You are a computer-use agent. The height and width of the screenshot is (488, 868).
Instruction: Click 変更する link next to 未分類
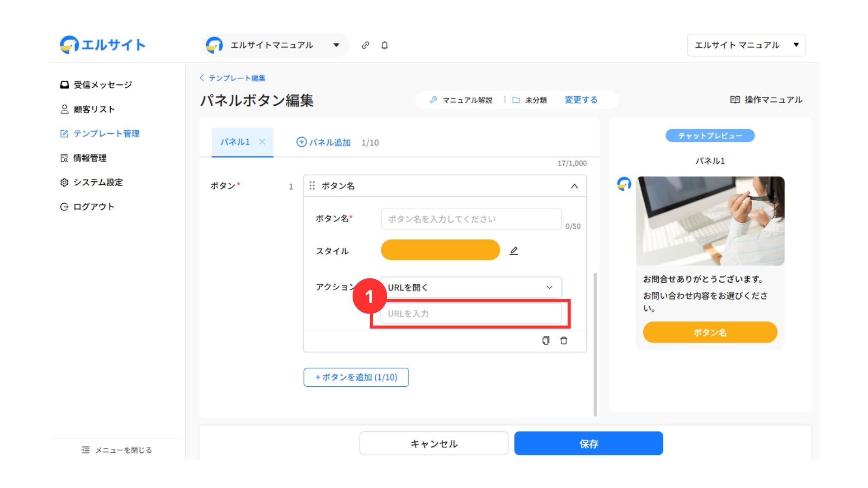(581, 100)
